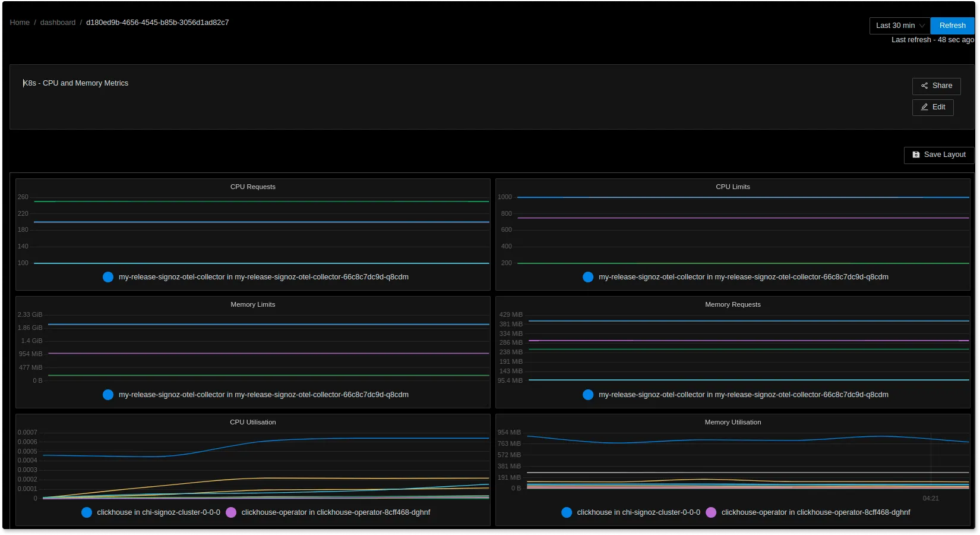The width and height of the screenshot is (980, 535).
Task: Click the otel-collector legend label in Memory Limits
Action: (263, 395)
